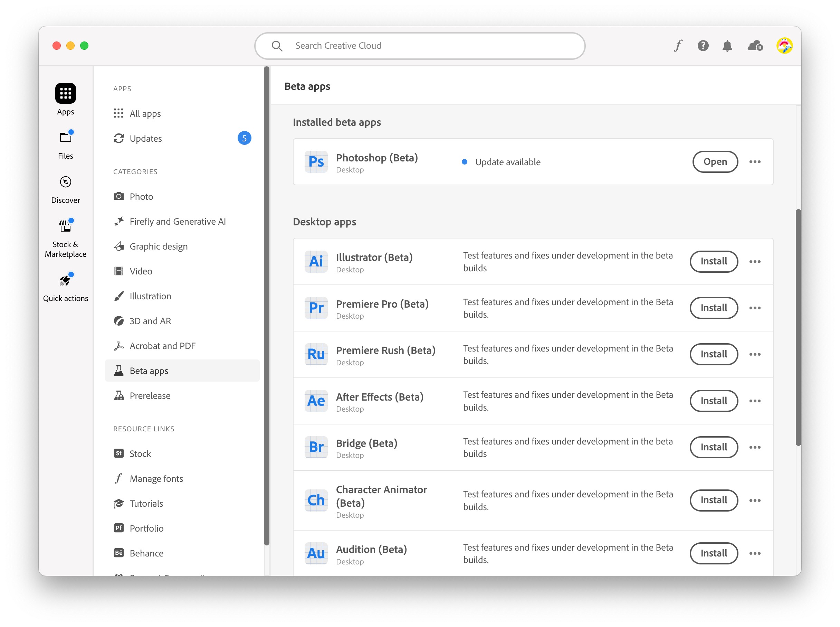Click the Audition (Beta) Au icon

pos(316,553)
